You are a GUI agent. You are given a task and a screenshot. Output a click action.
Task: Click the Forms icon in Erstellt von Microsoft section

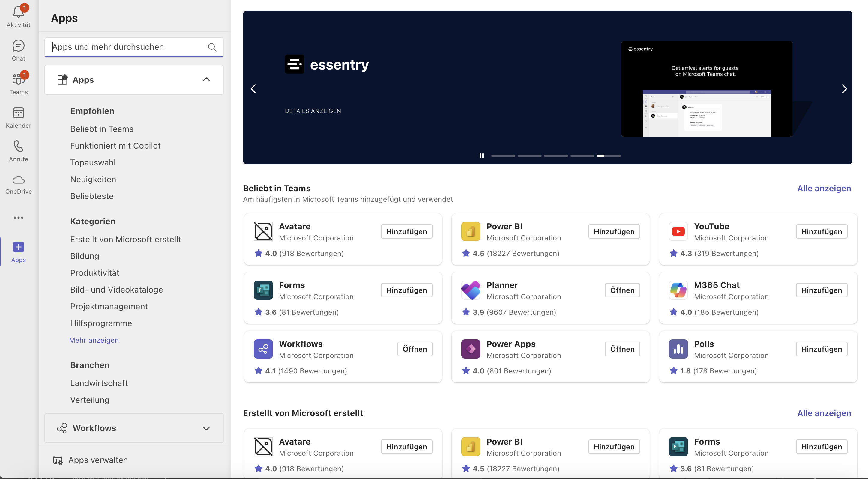[x=678, y=447]
